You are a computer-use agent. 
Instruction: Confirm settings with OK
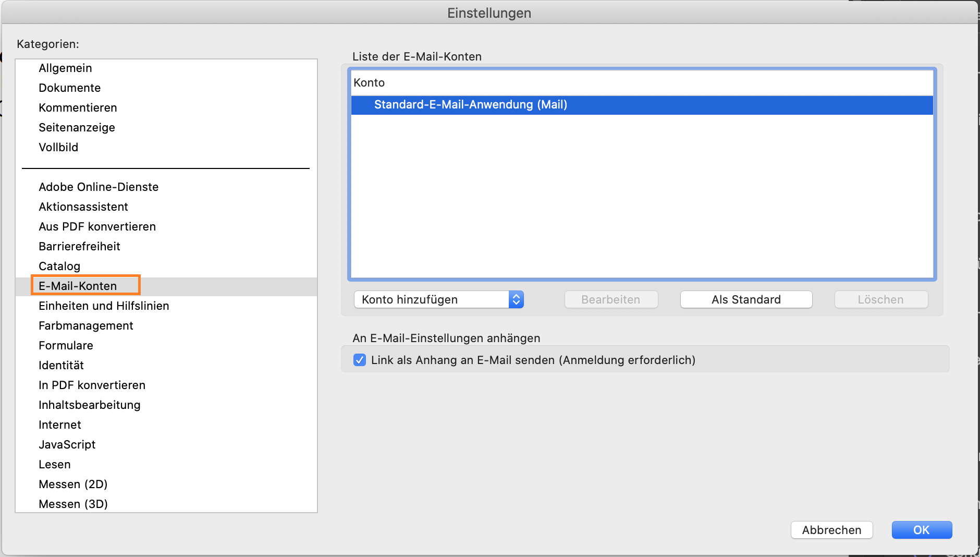[922, 530]
